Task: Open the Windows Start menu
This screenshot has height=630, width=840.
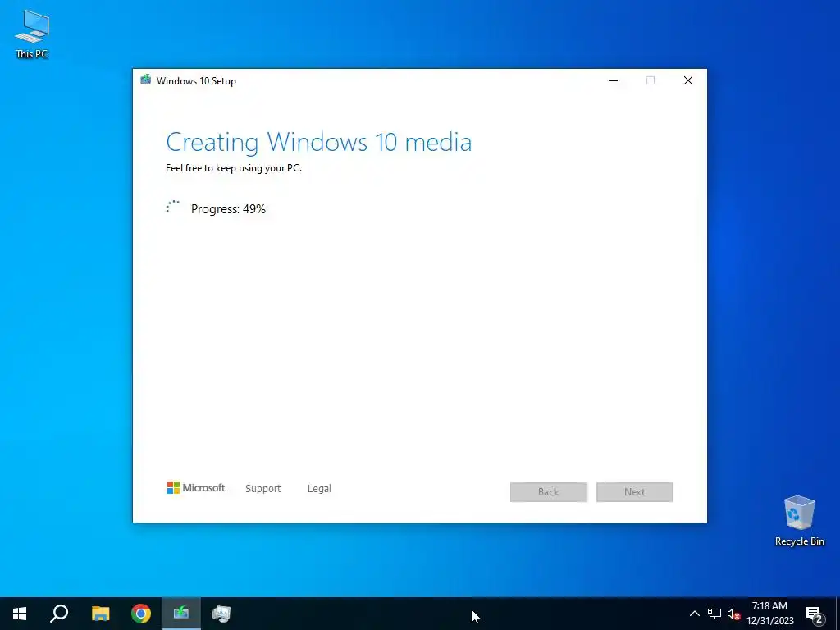Action: click(20, 614)
